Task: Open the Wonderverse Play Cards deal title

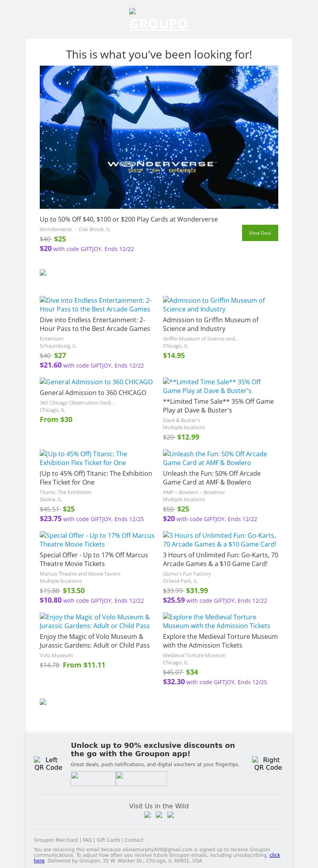Action: [x=129, y=219]
